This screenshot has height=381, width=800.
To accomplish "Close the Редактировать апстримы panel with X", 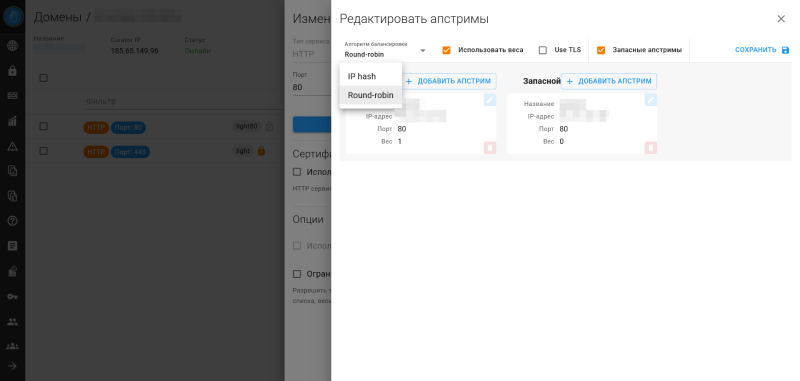I will coord(781,19).
